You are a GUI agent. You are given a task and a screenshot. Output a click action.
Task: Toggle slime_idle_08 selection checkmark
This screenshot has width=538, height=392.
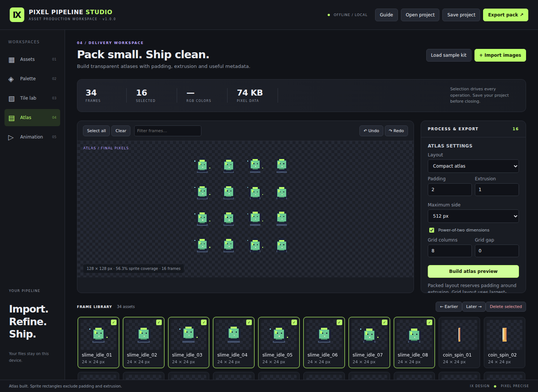point(430,322)
